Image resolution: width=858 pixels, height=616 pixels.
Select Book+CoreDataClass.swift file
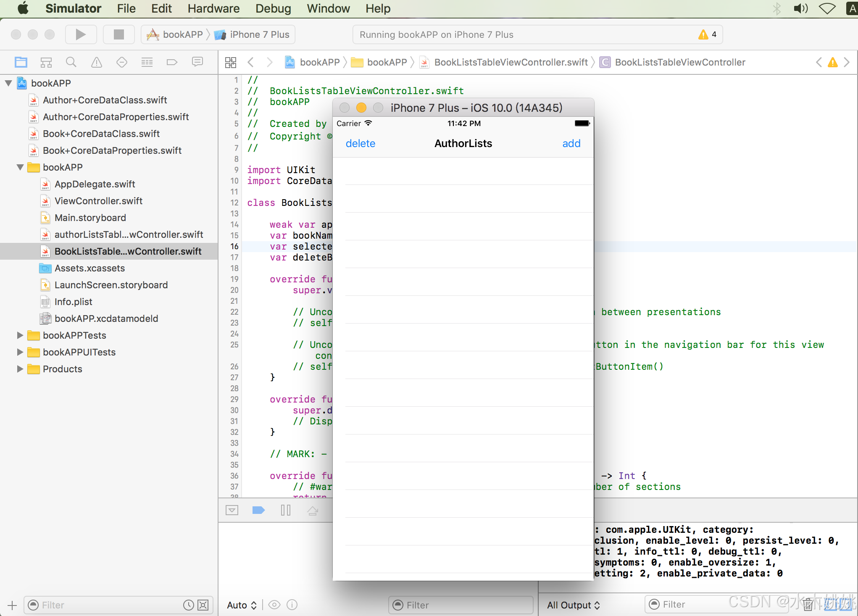[101, 134]
